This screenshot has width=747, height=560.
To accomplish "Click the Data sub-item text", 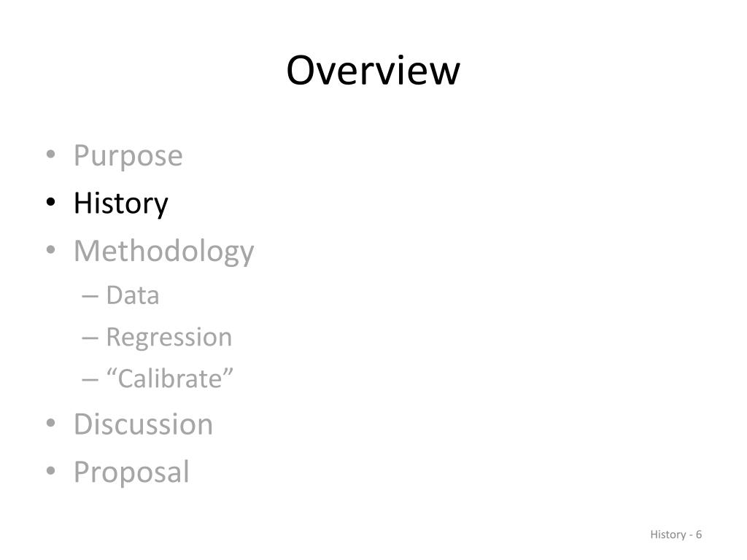I will click(133, 295).
